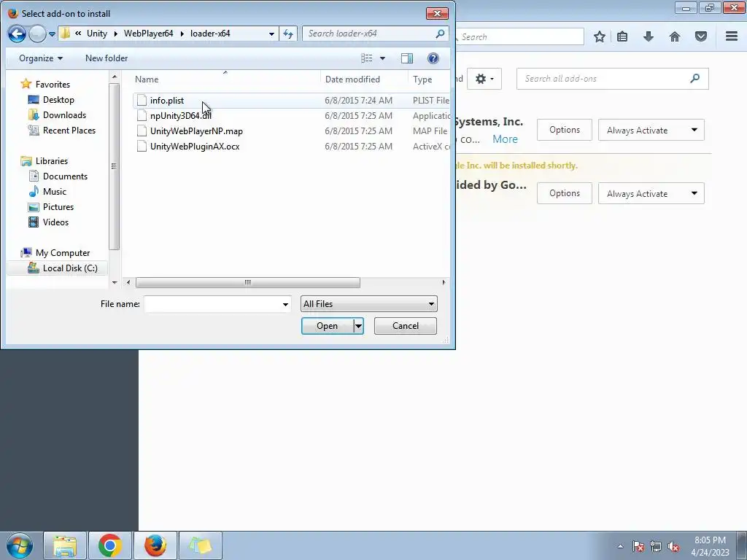
Task: Show bookmarks list icon in Firefox toolbar
Action: click(x=622, y=36)
